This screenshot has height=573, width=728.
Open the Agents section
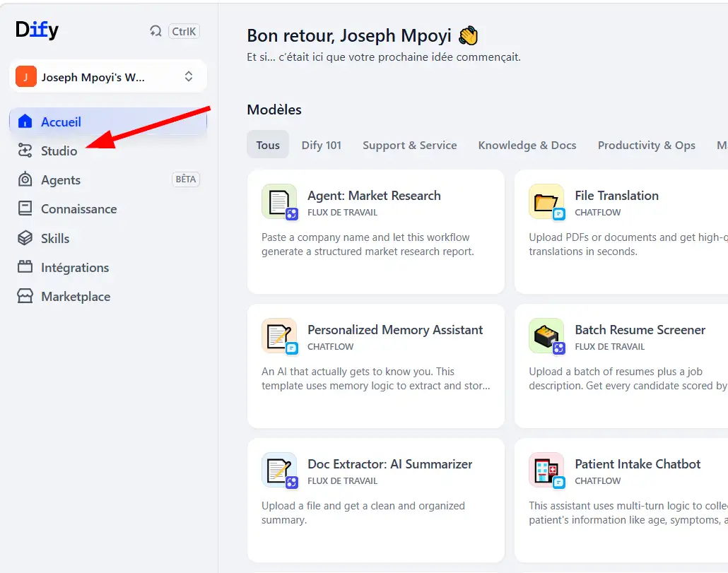(x=107, y=179)
